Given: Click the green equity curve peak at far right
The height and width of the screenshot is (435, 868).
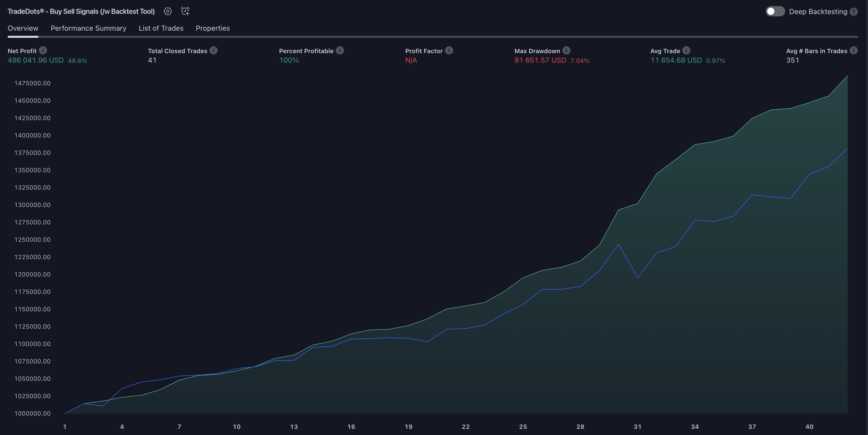Looking at the screenshot, I should point(847,76).
